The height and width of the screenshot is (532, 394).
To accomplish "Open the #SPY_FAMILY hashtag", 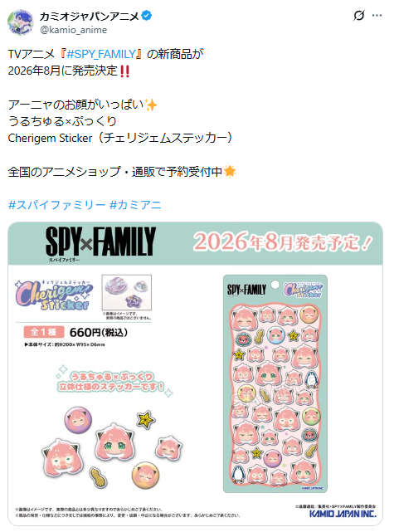I will pos(101,54).
